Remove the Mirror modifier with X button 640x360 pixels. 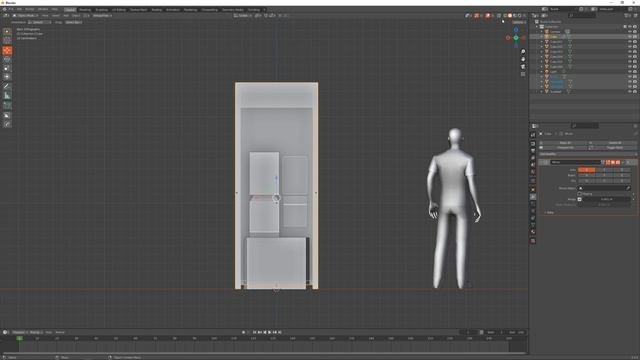click(x=629, y=162)
